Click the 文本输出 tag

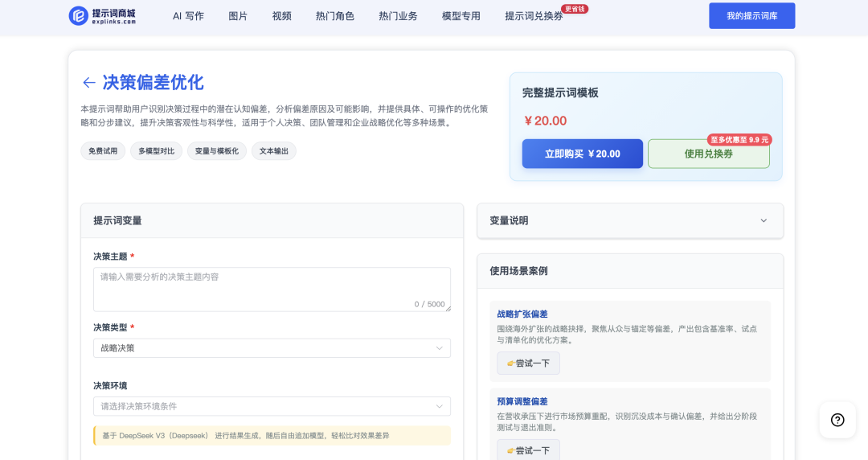click(x=273, y=151)
